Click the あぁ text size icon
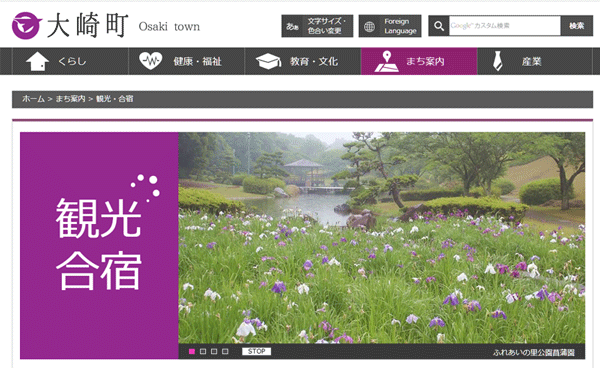This screenshot has width=600, height=368. click(x=292, y=26)
